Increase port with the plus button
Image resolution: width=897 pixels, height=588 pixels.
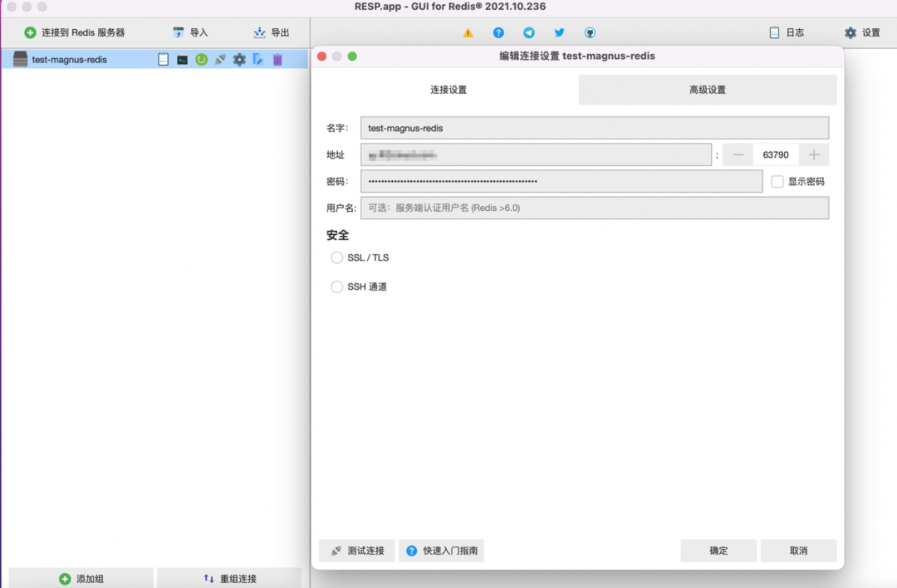[x=814, y=154]
